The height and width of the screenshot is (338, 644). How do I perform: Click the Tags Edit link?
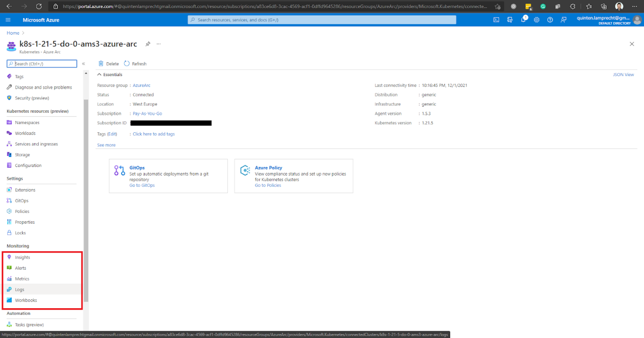112,134
